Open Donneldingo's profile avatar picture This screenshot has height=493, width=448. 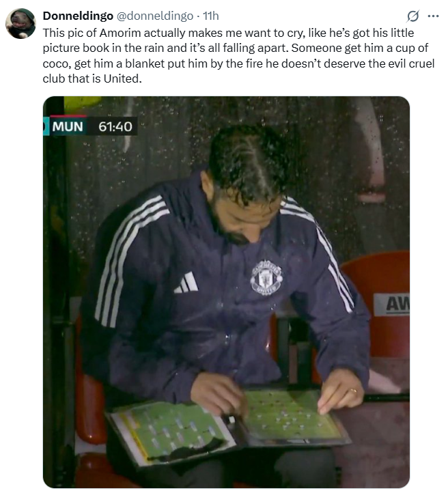[x=20, y=24]
